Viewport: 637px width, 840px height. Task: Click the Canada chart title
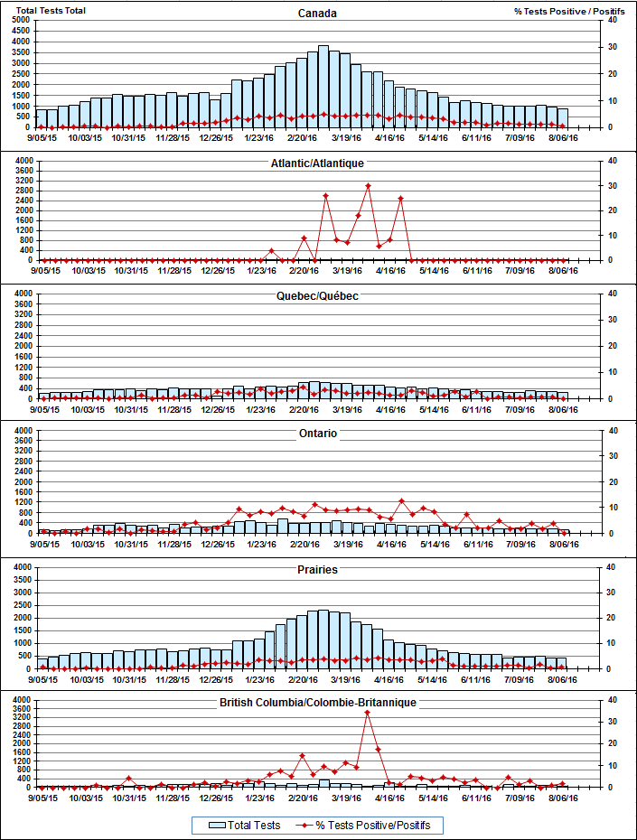318,14
